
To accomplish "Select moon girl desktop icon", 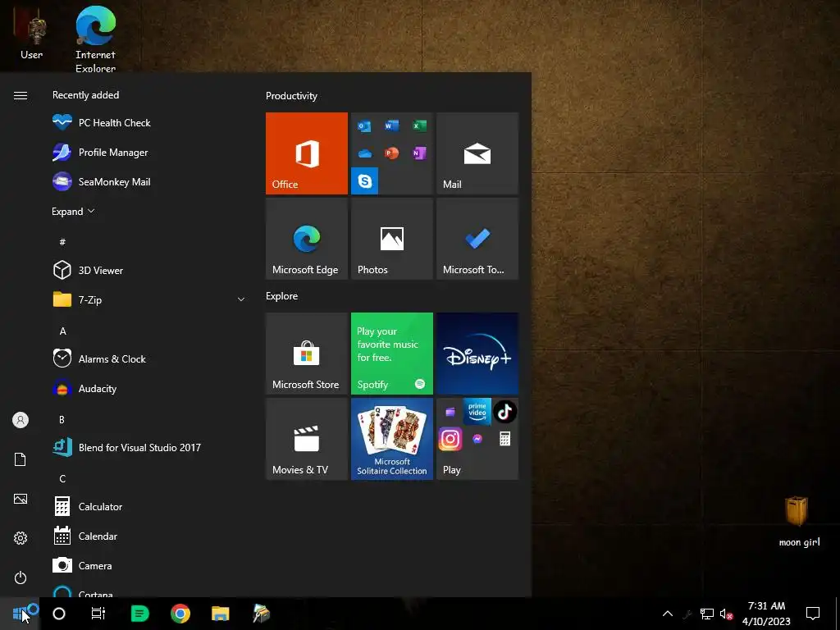I will coord(799,521).
